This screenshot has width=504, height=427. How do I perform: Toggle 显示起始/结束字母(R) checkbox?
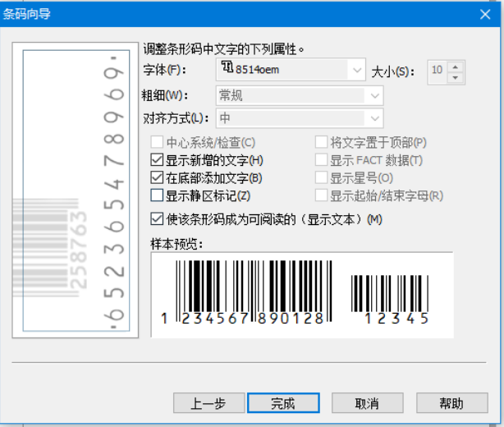coord(321,195)
